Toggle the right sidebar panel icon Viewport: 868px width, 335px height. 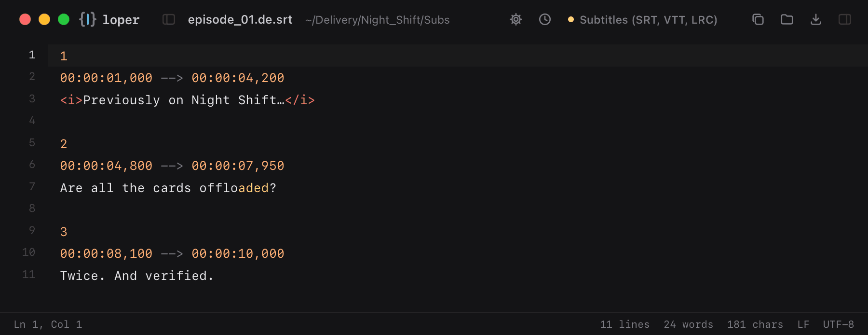[x=845, y=19]
